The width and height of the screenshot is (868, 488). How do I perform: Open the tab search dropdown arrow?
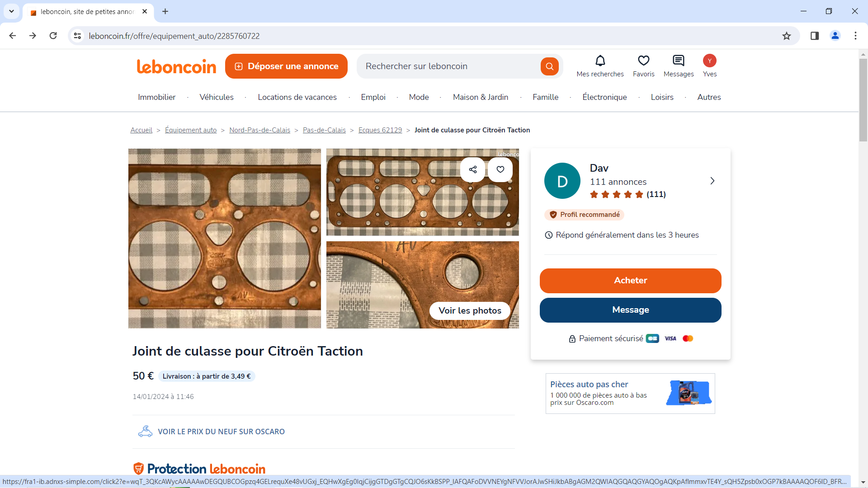12,11
